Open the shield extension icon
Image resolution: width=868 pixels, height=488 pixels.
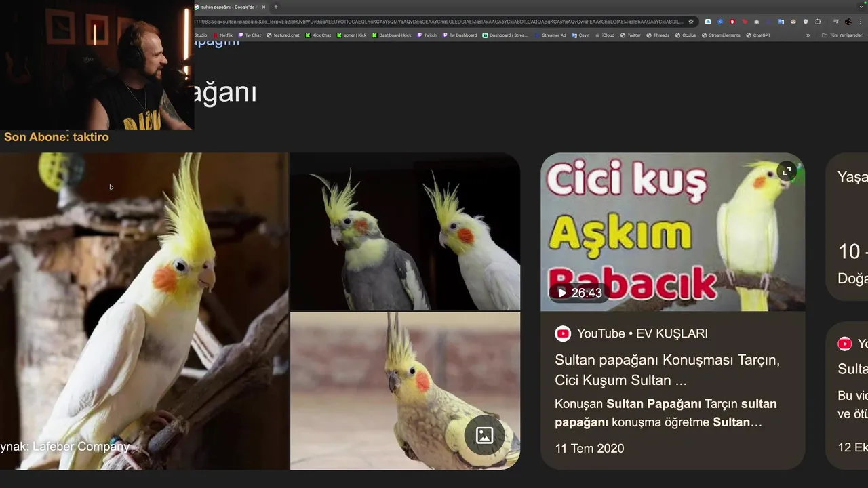pos(806,22)
